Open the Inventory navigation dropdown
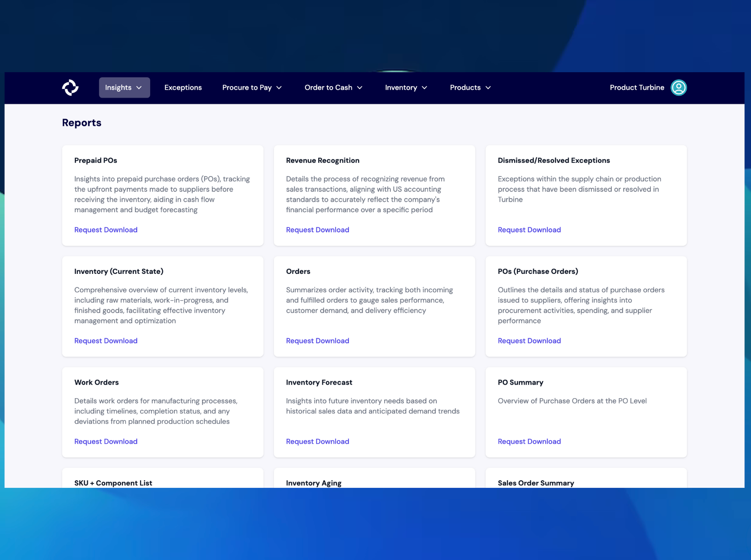Viewport: 751px width, 560px height. (406, 87)
